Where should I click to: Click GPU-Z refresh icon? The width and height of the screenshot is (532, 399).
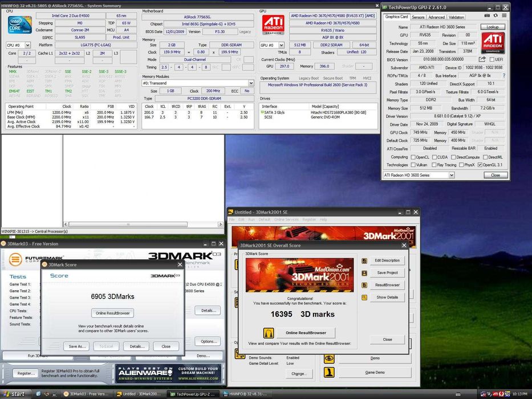496,15
